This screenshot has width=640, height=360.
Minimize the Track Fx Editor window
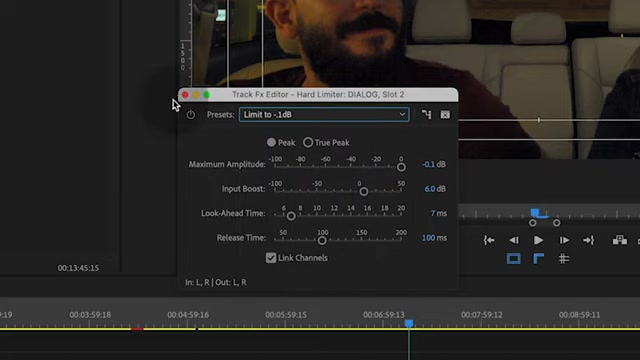[196, 95]
